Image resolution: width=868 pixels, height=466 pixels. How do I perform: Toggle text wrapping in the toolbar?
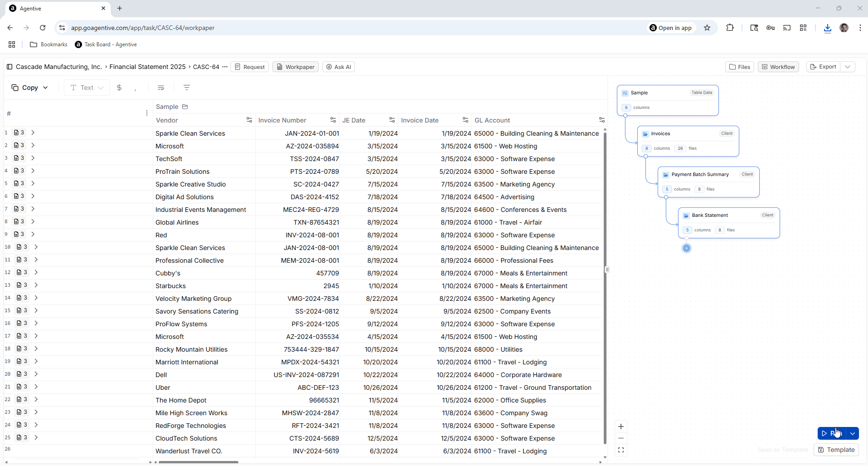161,88
